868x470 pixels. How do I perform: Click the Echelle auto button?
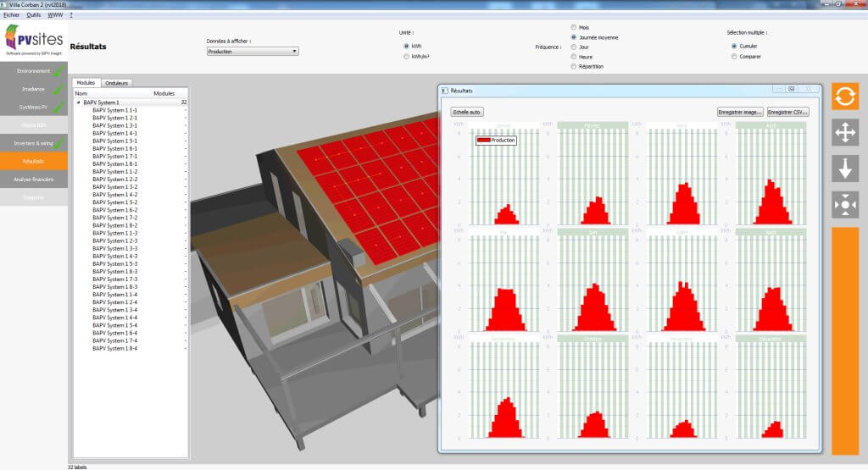click(x=467, y=112)
